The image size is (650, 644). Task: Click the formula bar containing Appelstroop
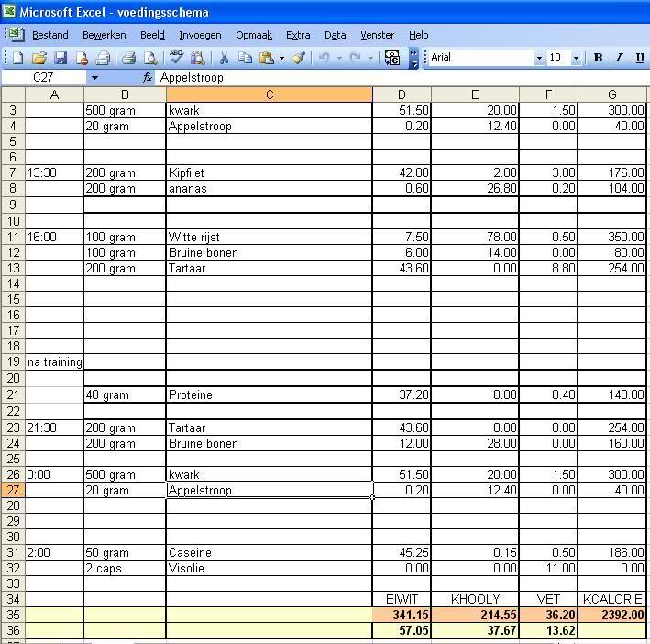pos(367,78)
